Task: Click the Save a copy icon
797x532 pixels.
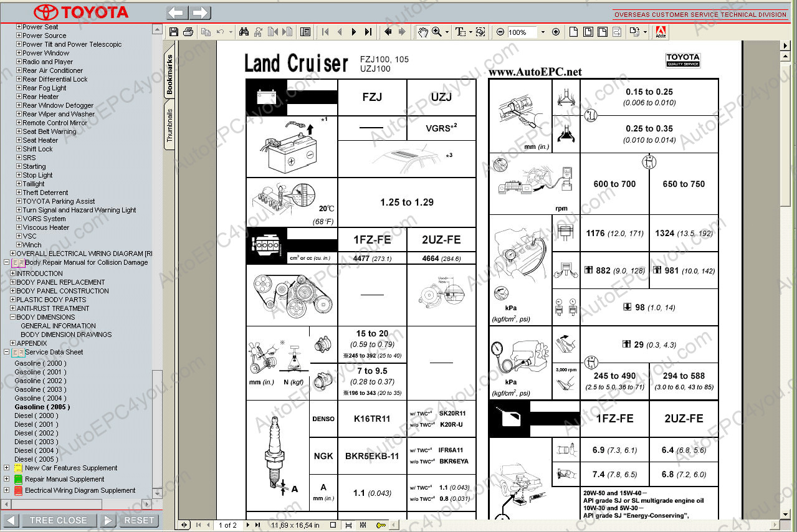Action: point(174,32)
